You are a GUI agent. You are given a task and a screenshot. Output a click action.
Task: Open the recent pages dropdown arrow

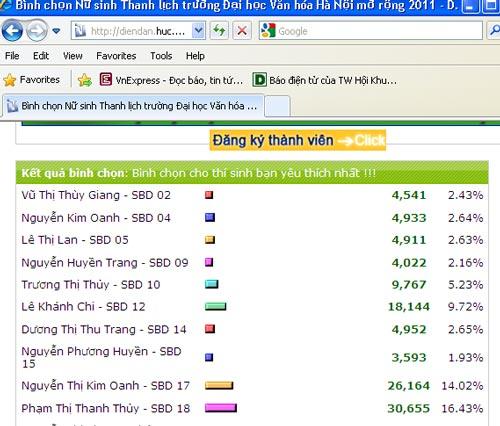coord(56,31)
